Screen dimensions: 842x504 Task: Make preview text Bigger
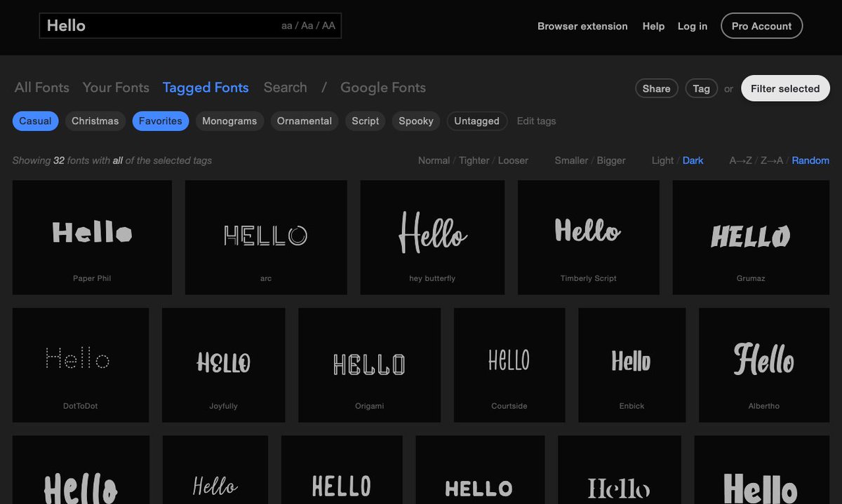pyautogui.click(x=611, y=161)
